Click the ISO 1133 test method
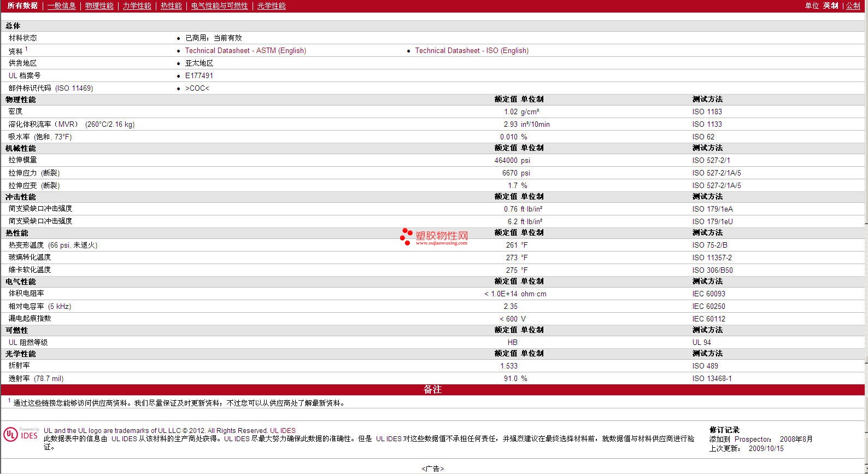 point(707,124)
